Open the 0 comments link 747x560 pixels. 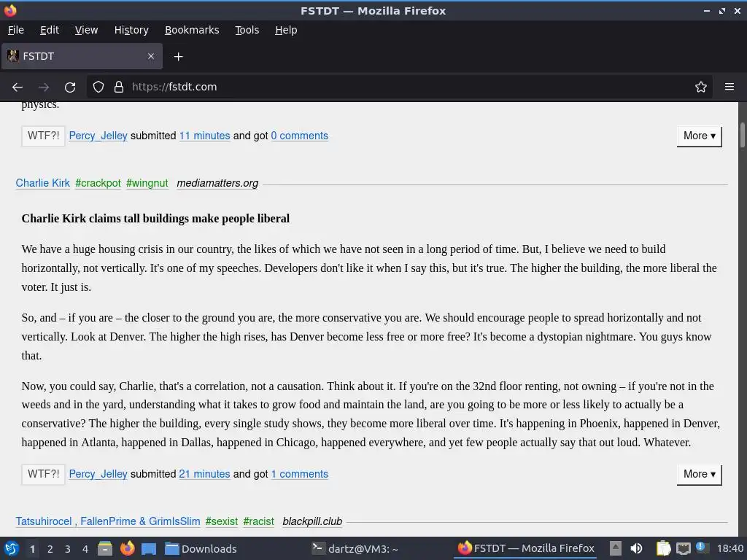[x=300, y=136]
